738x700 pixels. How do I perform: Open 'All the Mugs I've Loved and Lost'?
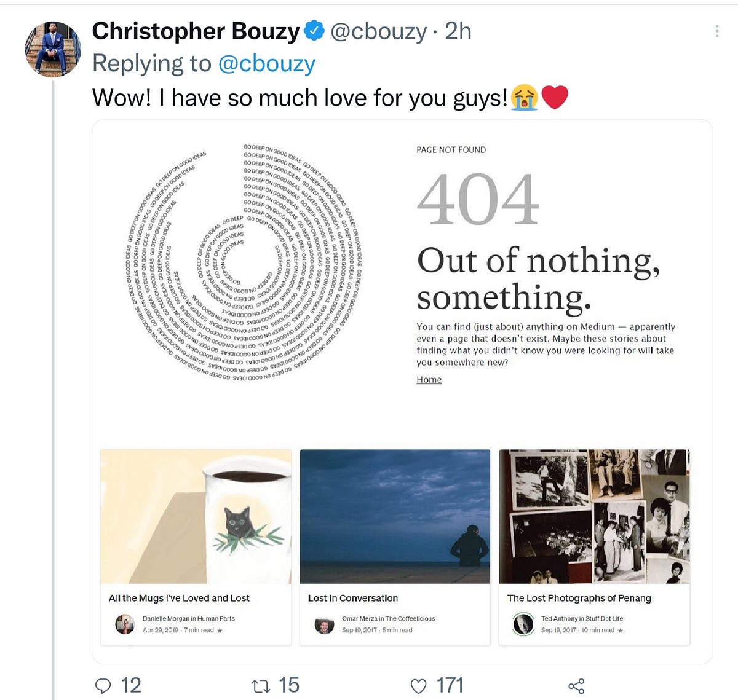tap(180, 597)
